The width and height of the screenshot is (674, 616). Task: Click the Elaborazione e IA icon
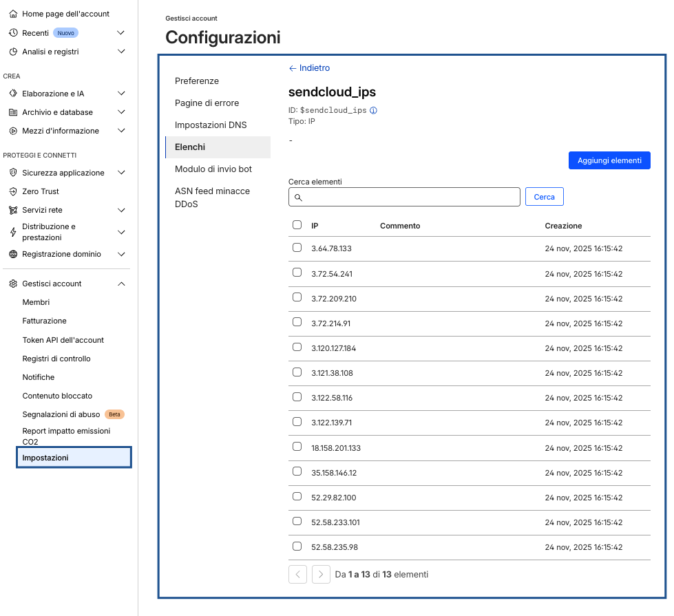(x=13, y=94)
